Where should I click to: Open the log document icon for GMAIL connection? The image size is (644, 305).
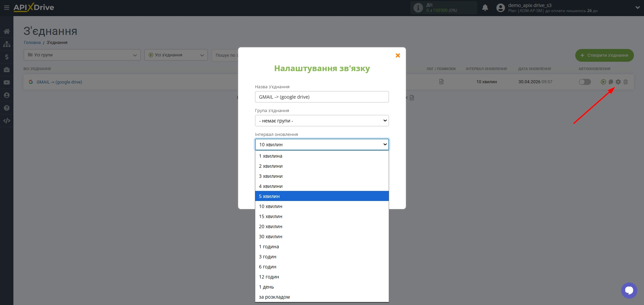[x=441, y=82]
